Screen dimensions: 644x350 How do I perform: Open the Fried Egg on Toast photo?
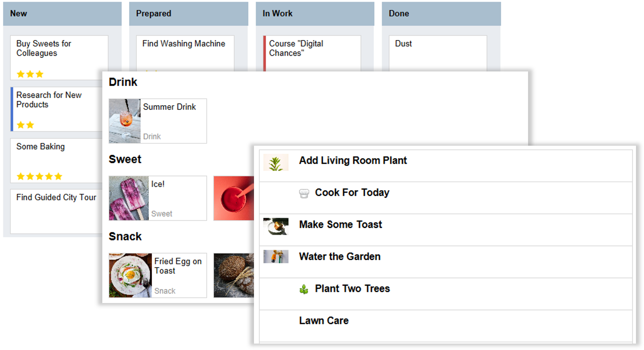coord(130,275)
